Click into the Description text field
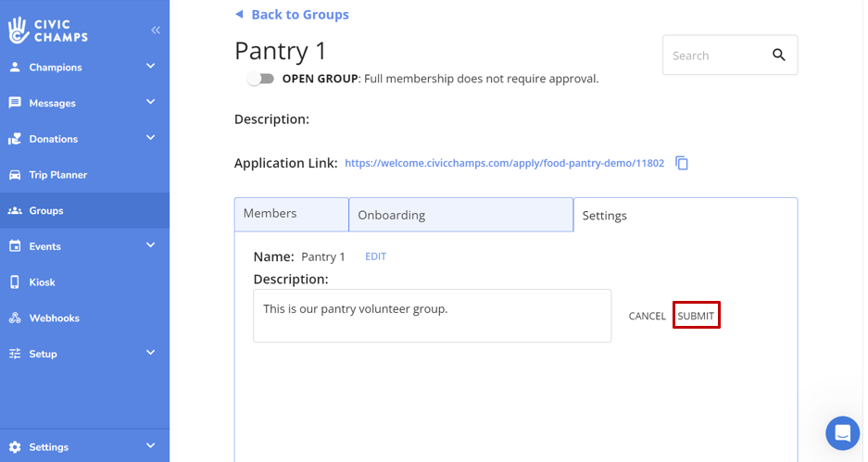 432,316
